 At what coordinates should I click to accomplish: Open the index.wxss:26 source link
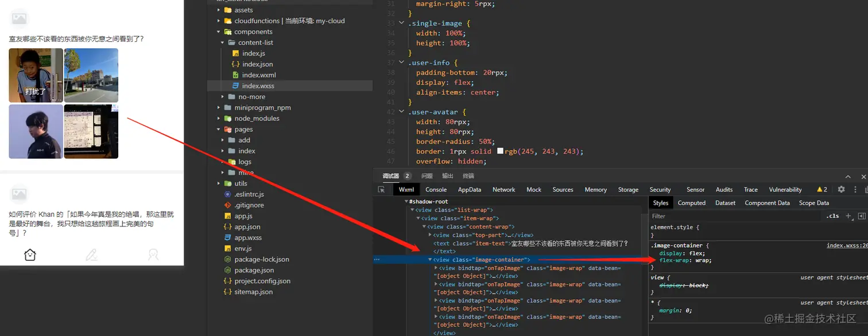[x=847, y=245]
